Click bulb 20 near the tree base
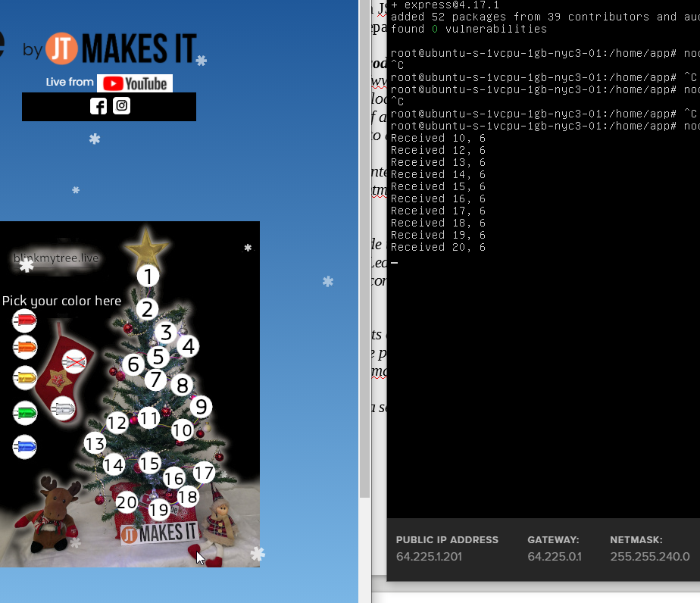Image resolution: width=700 pixels, height=603 pixels. (x=127, y=501)
